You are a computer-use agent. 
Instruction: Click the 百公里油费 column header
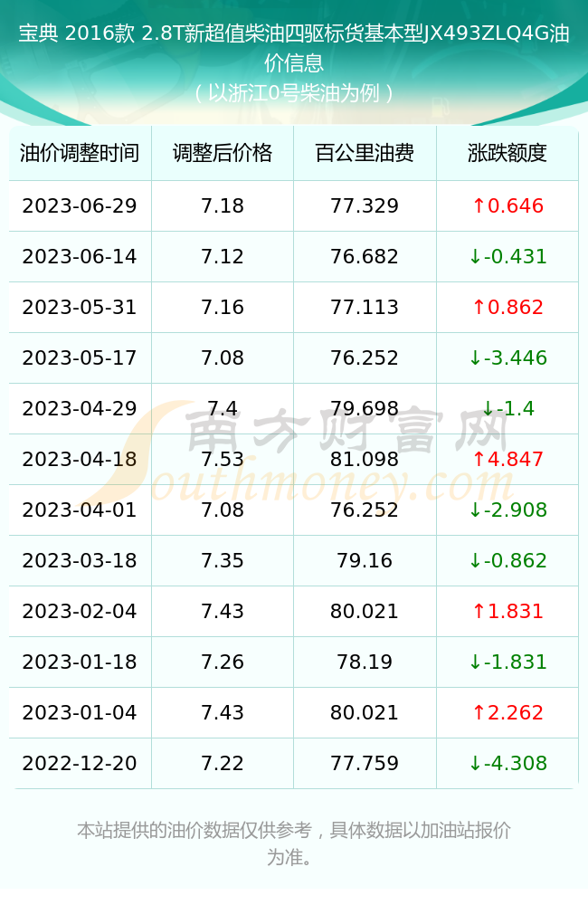click(365, 153)
